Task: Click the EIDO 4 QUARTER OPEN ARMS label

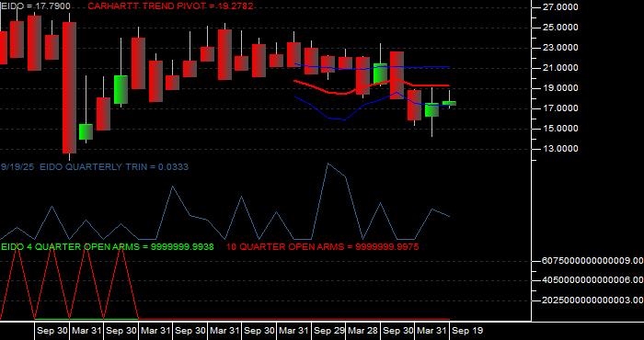Action: (108, 247)
